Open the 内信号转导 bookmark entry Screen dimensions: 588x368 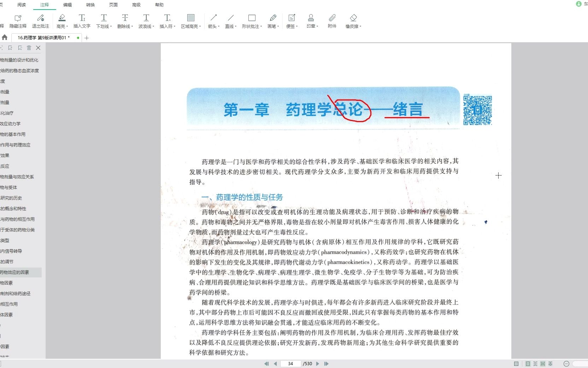(11, 251)
